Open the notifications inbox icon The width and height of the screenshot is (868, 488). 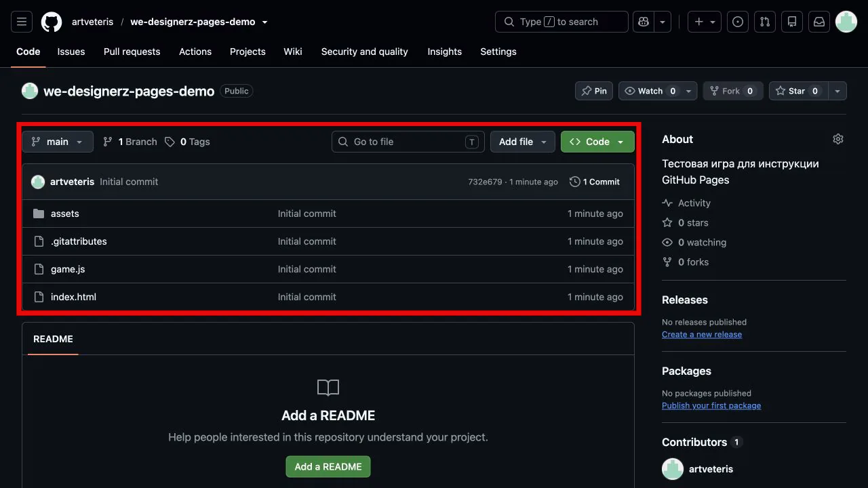(x=819, y=22)
